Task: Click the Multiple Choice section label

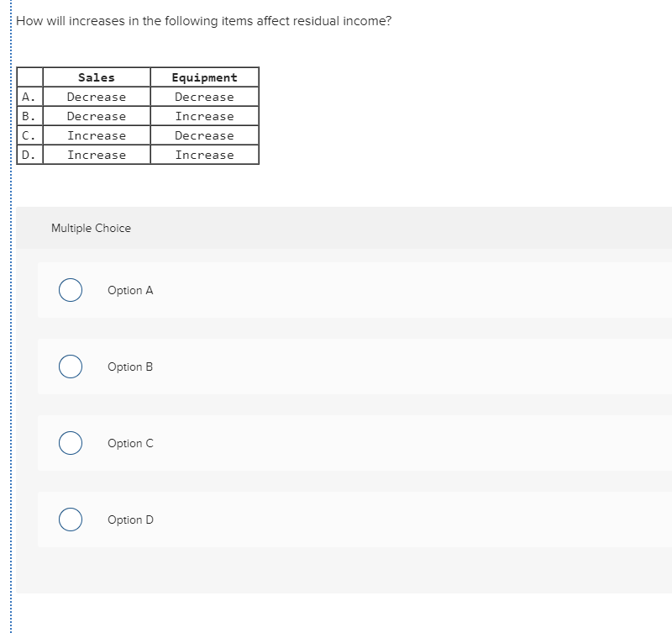Action: point(92,228)
